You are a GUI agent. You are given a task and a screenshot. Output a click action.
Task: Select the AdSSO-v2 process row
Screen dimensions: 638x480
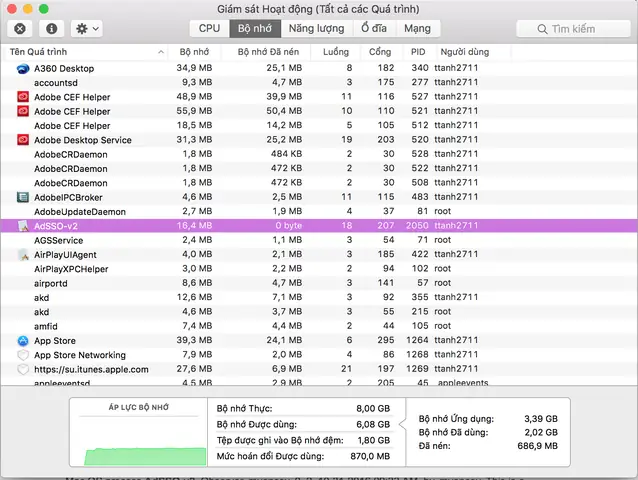click(x=319, y=226)
